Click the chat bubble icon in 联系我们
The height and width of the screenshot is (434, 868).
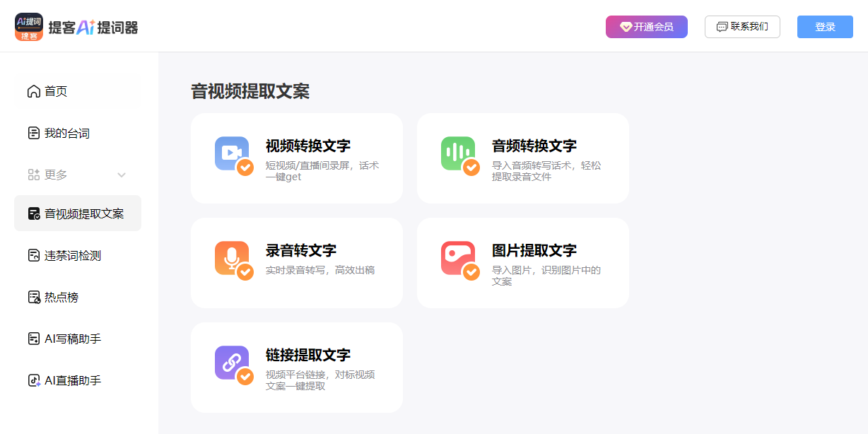coord(722,27)
